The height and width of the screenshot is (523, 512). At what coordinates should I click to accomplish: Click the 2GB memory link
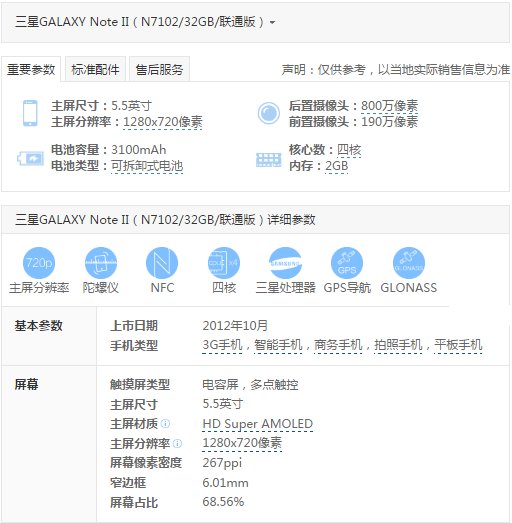point(337,166)
